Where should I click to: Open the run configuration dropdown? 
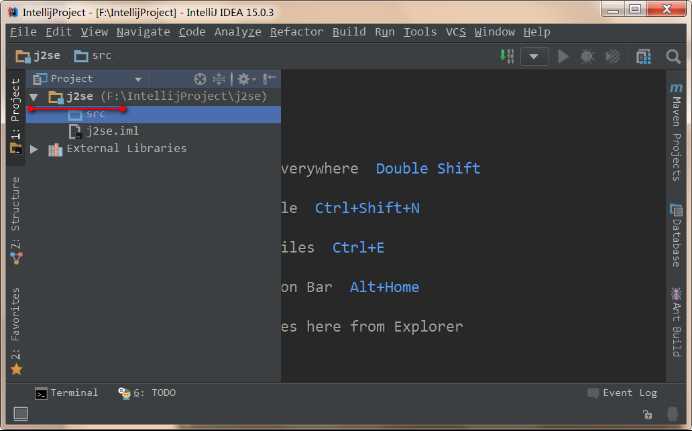pos(534,56)
